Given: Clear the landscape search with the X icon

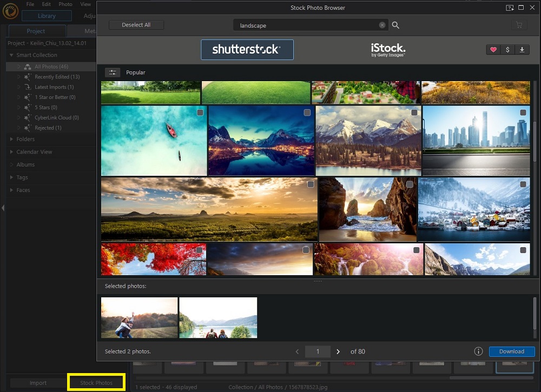Looking at the screenshot, I should 382,25.
